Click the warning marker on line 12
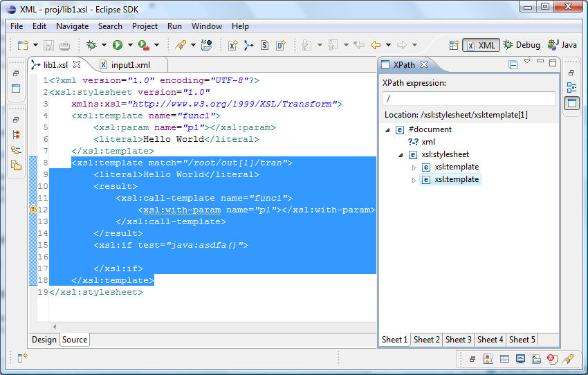588x375 pixels. [33, 209]
